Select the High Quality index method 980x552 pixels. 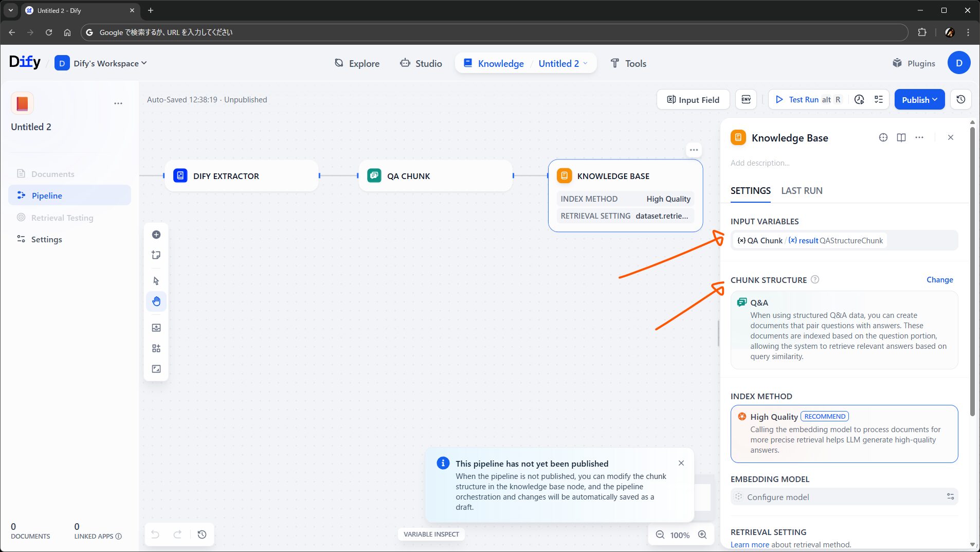coord(844,433)
